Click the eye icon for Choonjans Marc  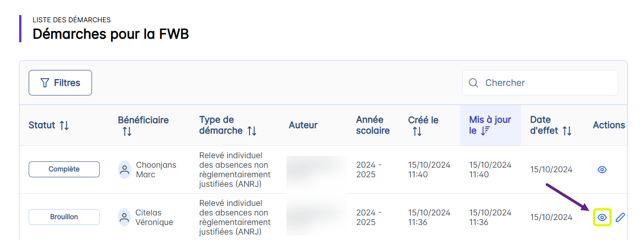602,170
